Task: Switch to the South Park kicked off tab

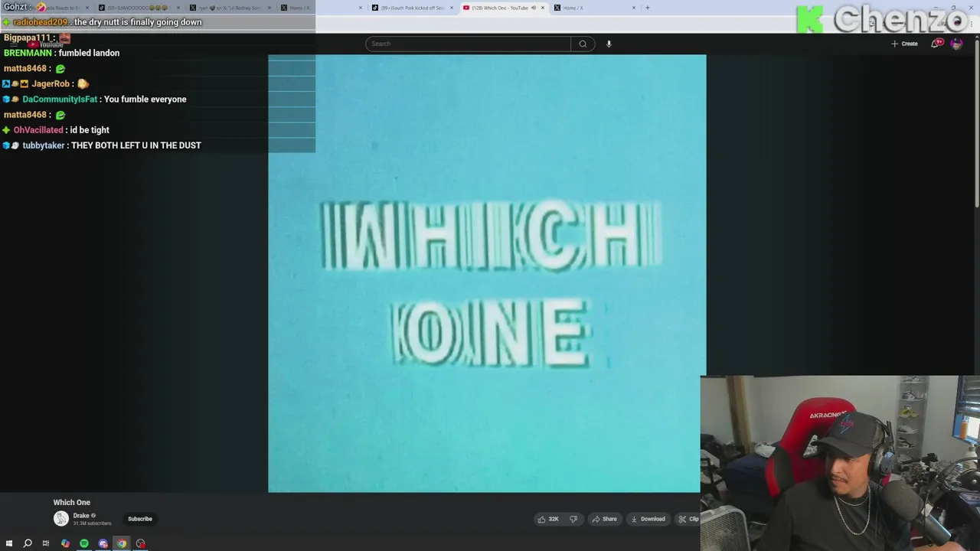Action: (412, 8)
